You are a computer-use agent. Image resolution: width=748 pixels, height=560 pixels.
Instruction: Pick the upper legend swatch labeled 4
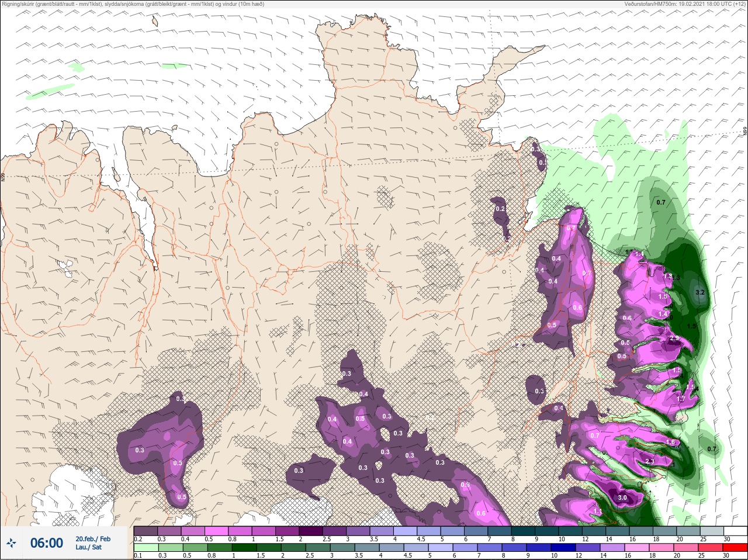405,531
